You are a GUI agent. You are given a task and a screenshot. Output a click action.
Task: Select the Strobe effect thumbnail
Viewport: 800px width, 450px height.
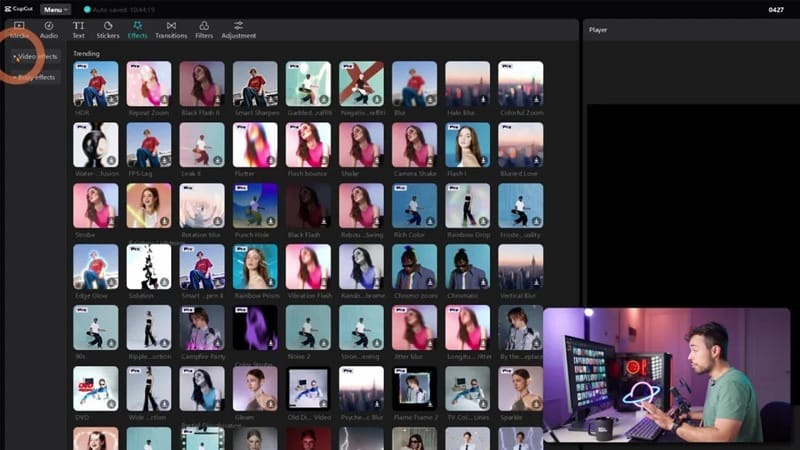[x=96, y=206]
